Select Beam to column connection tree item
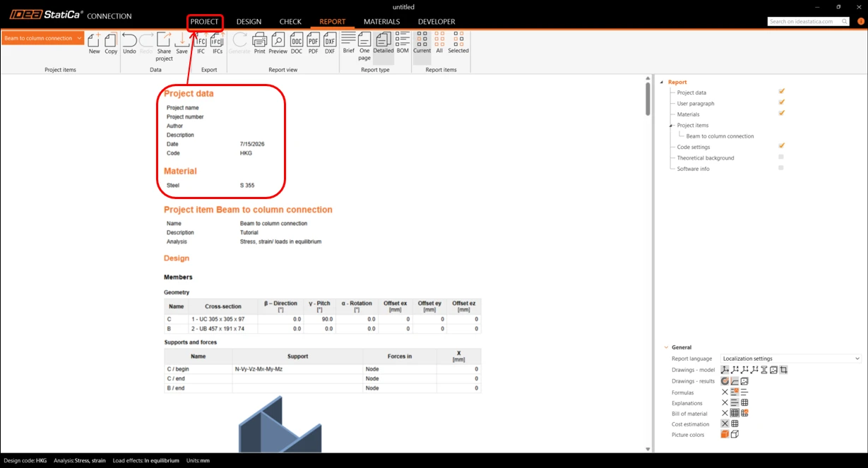868x468 pixels. click(x=720, y=136)
